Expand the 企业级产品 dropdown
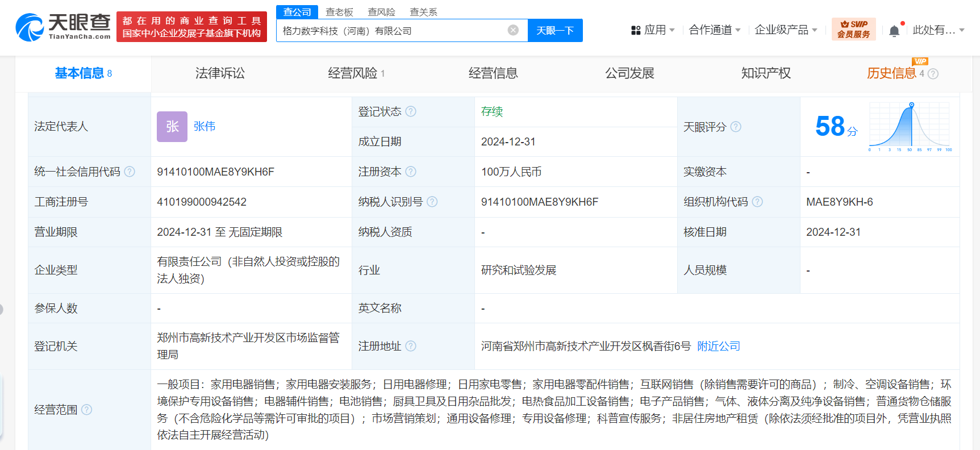Image resolution: width=980 pixels, height=450 pixels. point(786,30)
